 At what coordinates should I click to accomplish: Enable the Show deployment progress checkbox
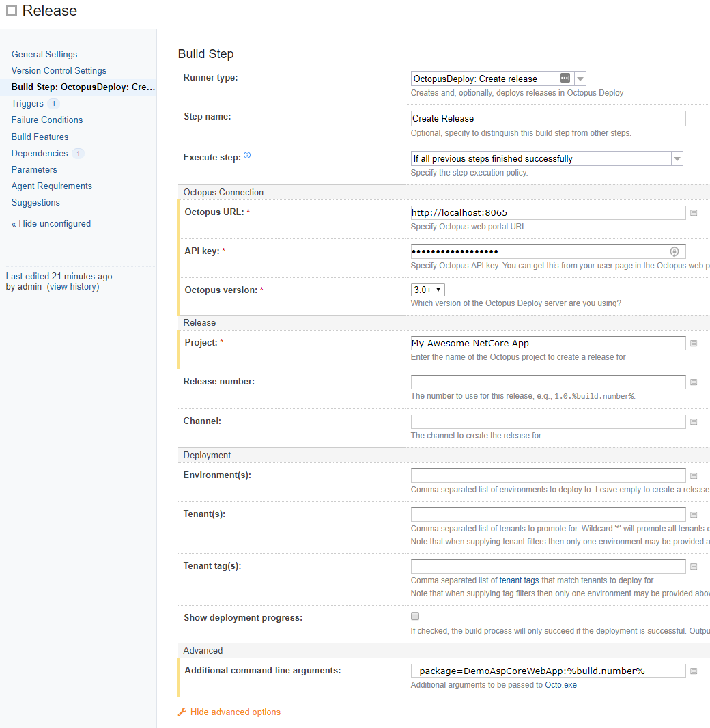point(414,616)
